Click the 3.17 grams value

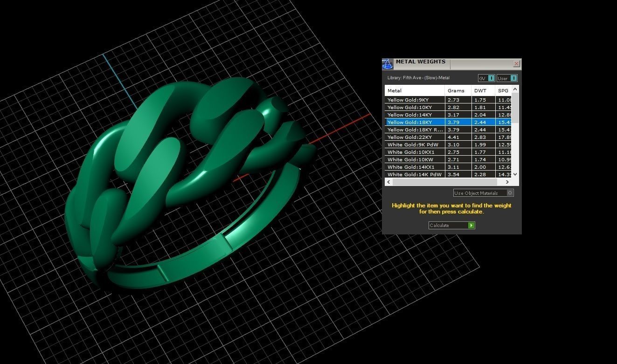click(x=453, y=115)
